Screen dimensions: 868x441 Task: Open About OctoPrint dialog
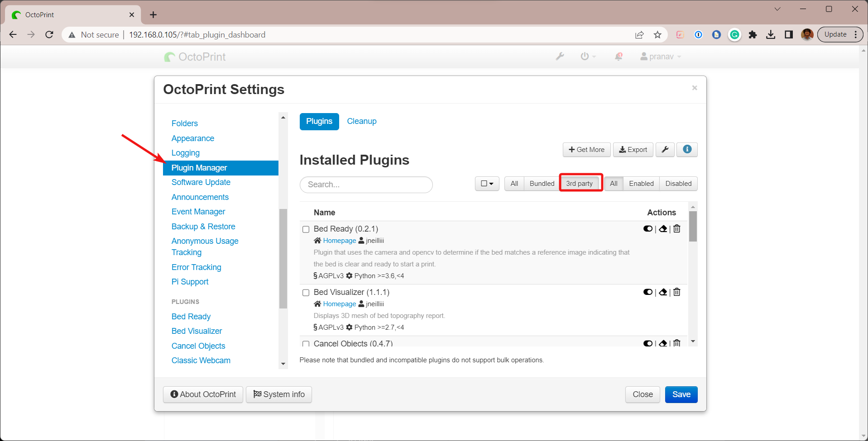203,394
